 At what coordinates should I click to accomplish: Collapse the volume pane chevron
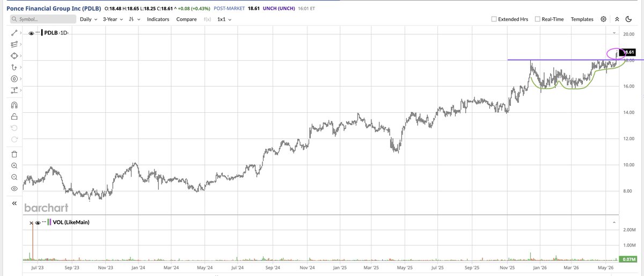click(615, 222)
